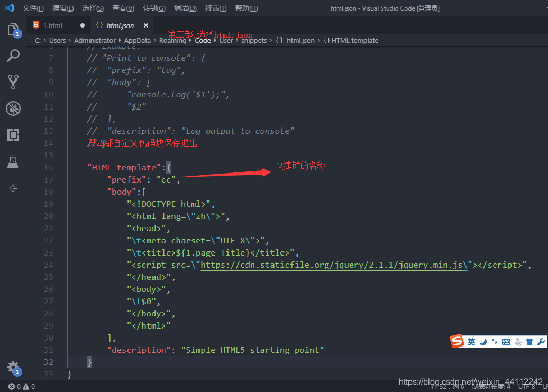This screenshot has height=392, width=548.
Task: Toggle Sogou English/Chinese mode button
Action: 471,342
